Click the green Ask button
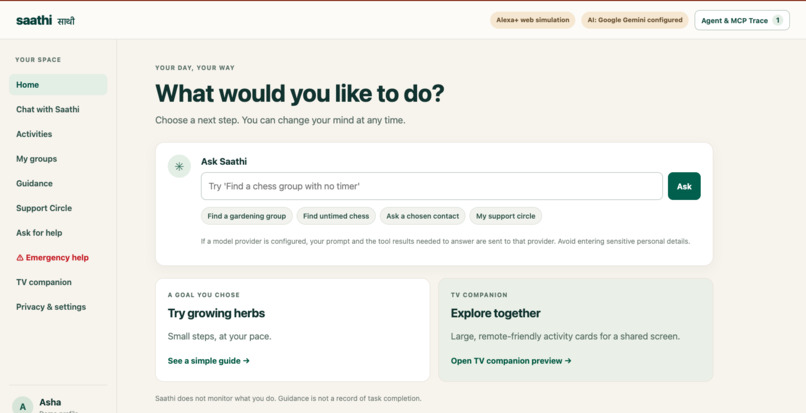806x413 pixels. (684, 186)
